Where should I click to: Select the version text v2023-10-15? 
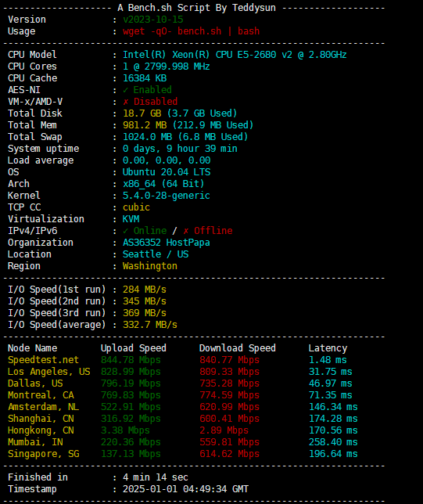pos(153,20)
